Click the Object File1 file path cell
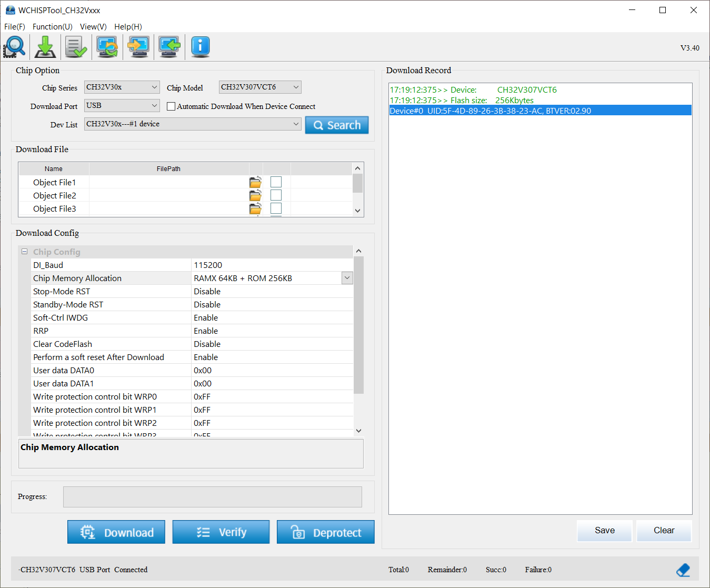This screenshot has height=588, width=710. (x=169, y=182)
